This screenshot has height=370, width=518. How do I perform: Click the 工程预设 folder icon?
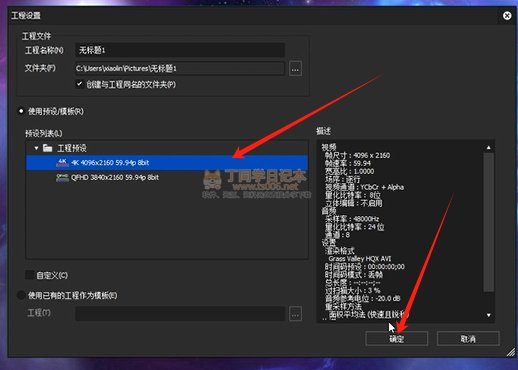[x=48, y=148]
